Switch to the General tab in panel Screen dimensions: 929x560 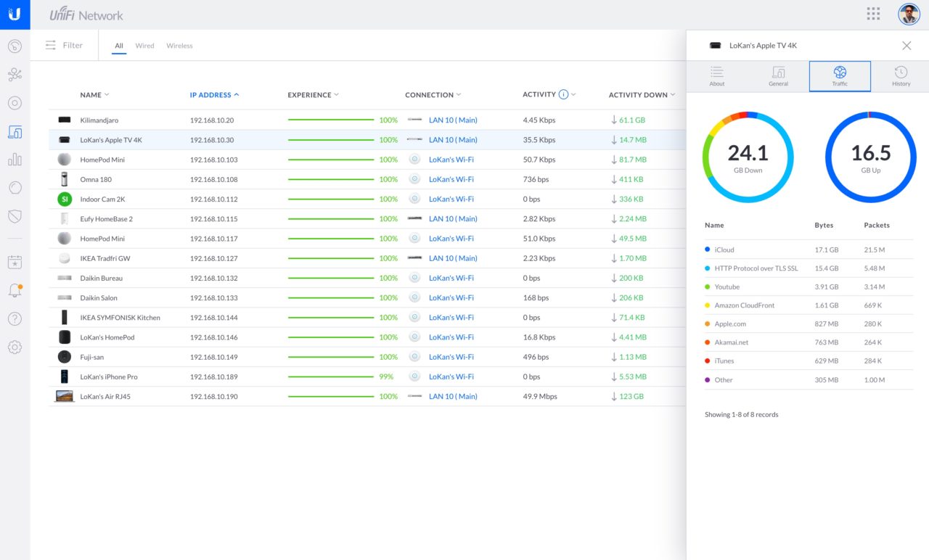[778, 76]
